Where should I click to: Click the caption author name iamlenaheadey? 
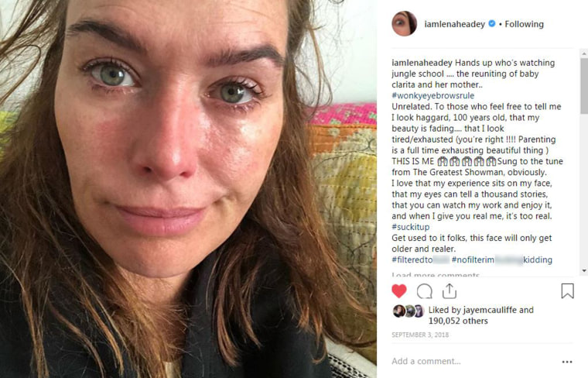pyautogui.click(x=422, y=63)
